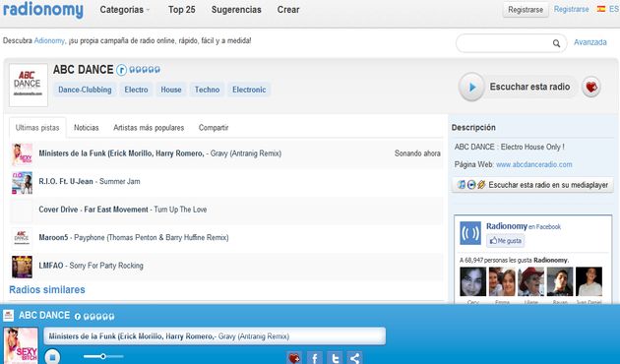The height and width of the screenshot is (364, 620).
Task: Click the player bar heart favorite icon
Action: coord(294,358)
